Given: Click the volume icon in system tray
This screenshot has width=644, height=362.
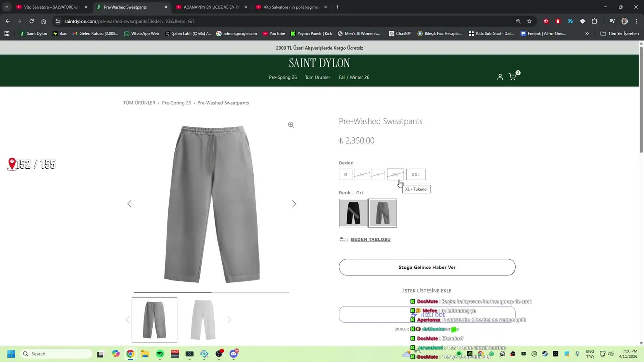Looking at the screenshot, I should point(610,354).
